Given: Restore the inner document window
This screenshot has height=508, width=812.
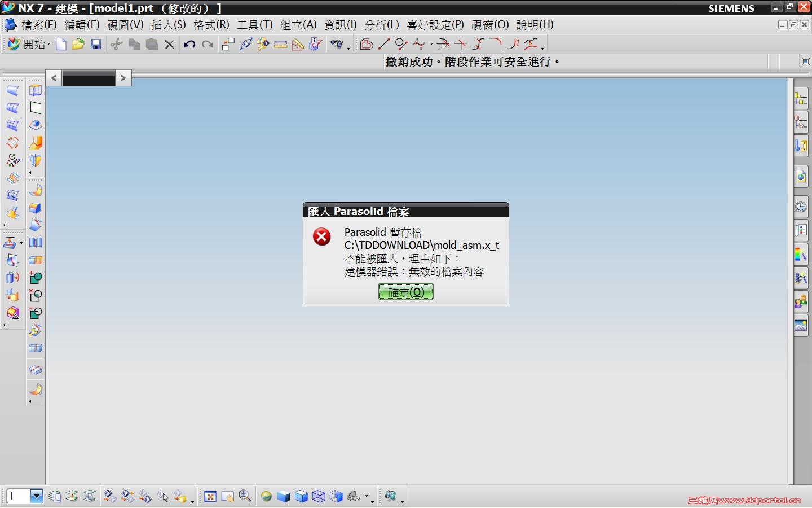Looking at the screenshot, I should pyautogui.click(x=793, y=25).
